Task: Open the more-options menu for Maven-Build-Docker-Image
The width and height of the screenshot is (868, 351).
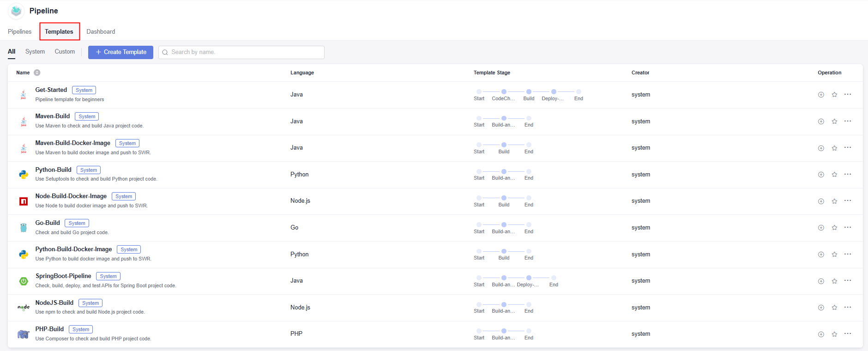Action: coord(848,148)
